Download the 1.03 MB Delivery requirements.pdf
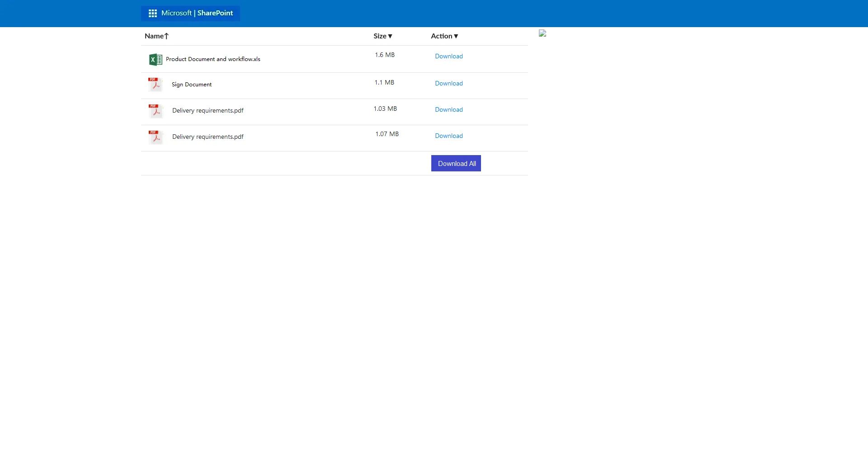Viewport: 868px width, 449px height. (448, 109)
